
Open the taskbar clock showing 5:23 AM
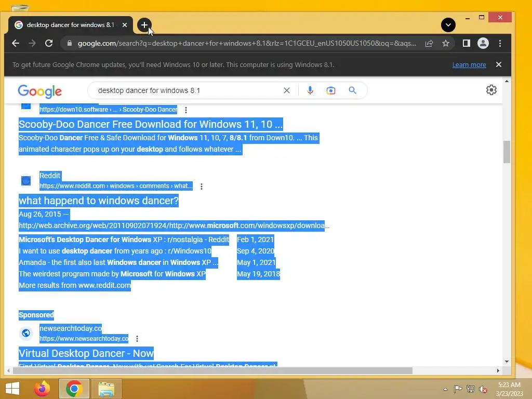tap(509, 389)
